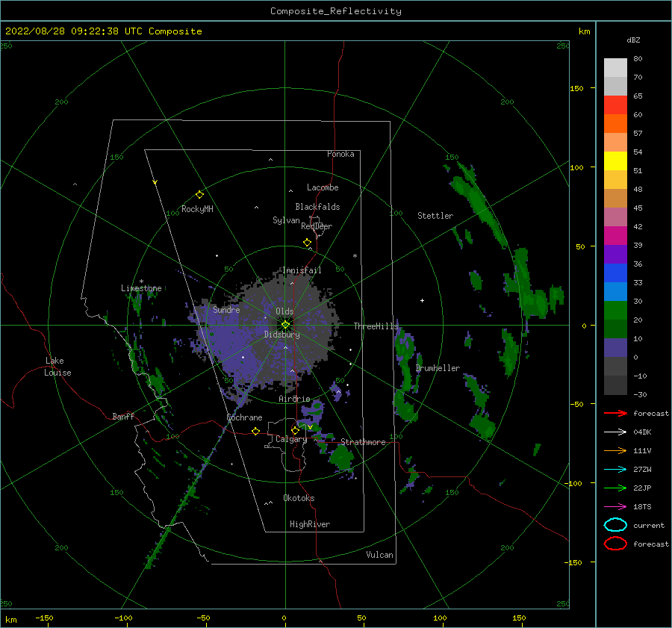Click the yellow diamond marker under Cochrane
Image resolution: width=672 pixels, height=628 pixels.
tap(256, 431)
